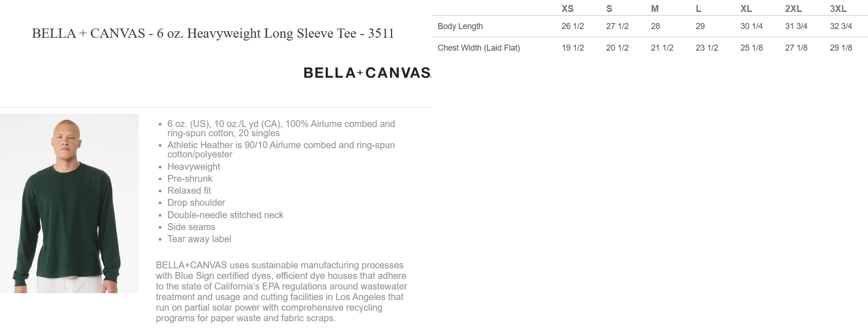Image resolution: width=868 pixels, height=330 pixels.
Task: Choose the L size column header
Action: click(698, 9)
